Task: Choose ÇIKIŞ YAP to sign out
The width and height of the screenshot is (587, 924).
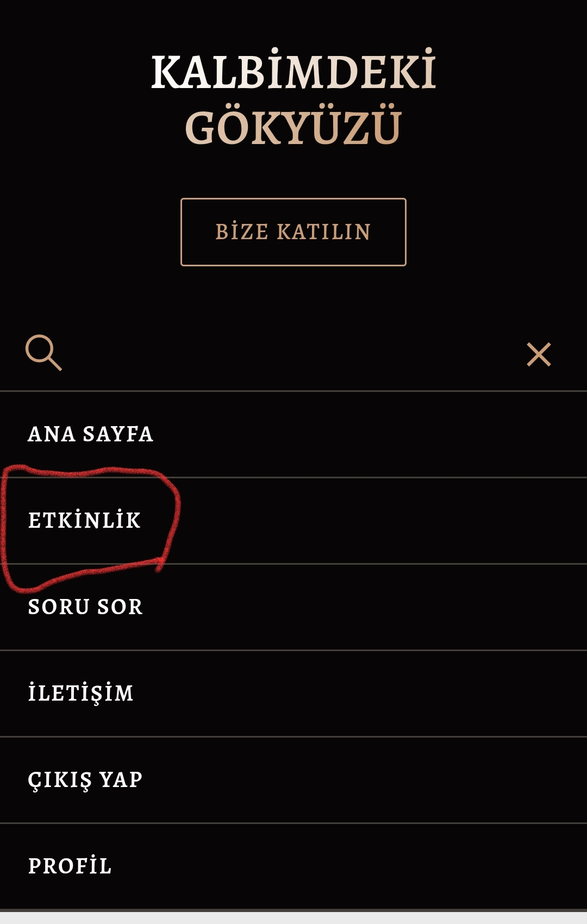Action: tap(85, 780)
